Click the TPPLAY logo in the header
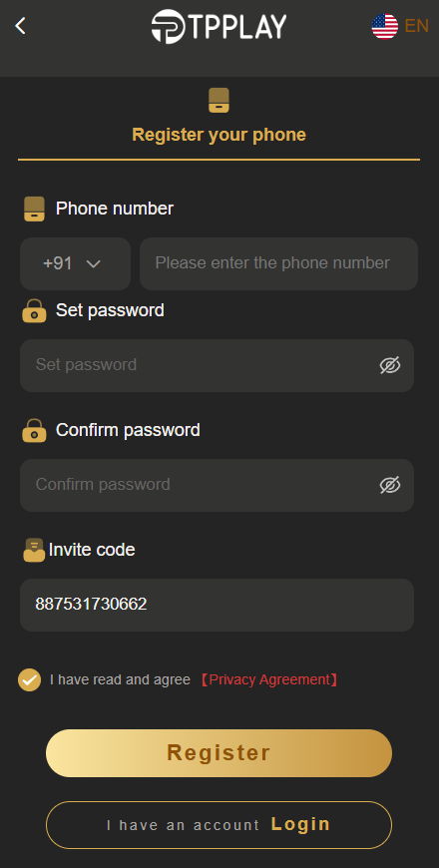 (219, 27)
